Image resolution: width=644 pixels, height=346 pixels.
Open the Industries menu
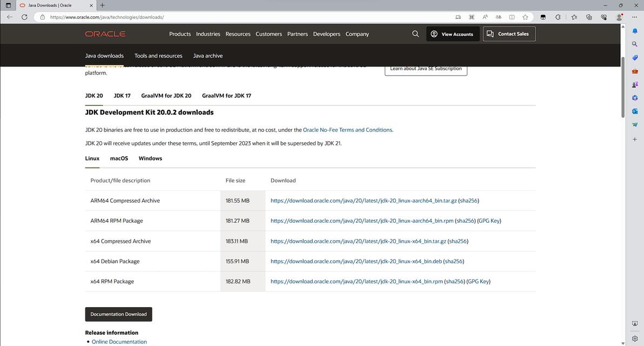[208, 34]
